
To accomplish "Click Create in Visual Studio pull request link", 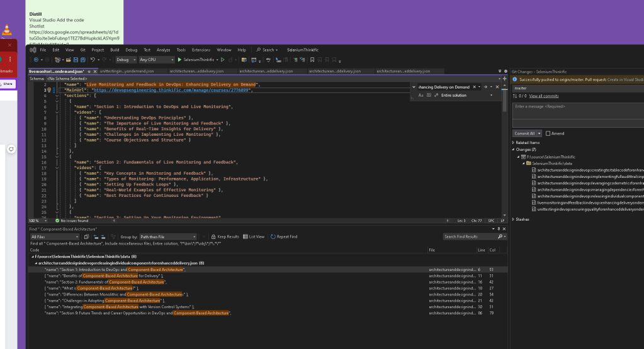I will 626,80.
